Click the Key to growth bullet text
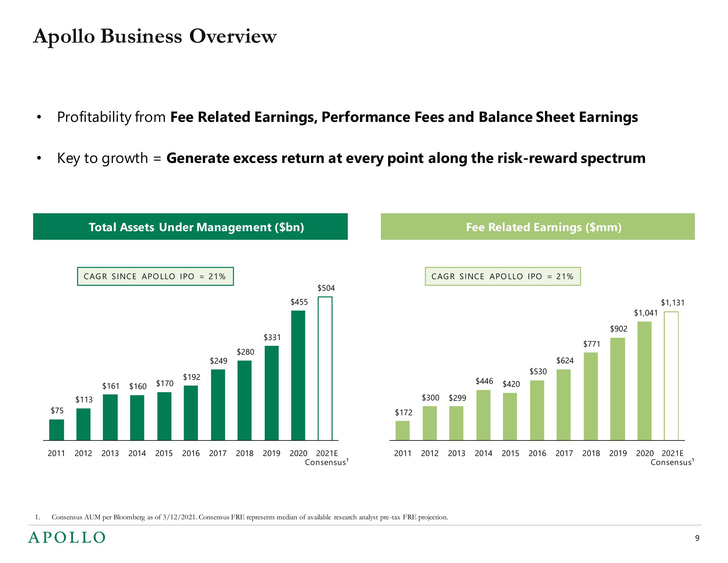Viewport: 728px width, 563px height. [351, 158]
